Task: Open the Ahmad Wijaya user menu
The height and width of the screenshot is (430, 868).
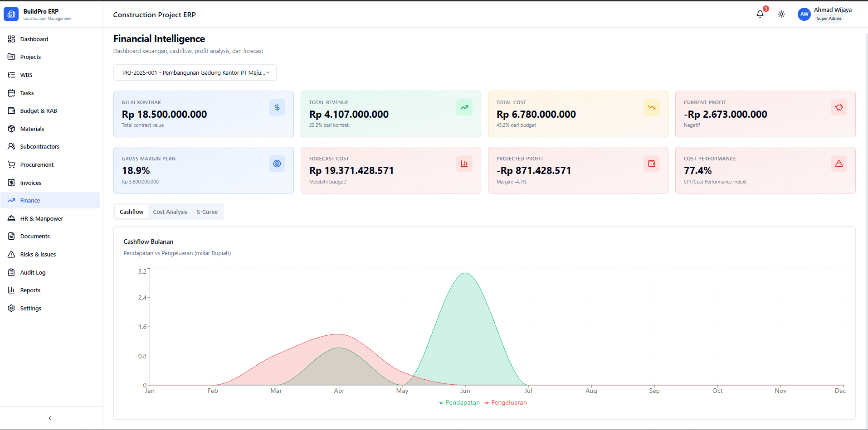Action: pos(832,14)
